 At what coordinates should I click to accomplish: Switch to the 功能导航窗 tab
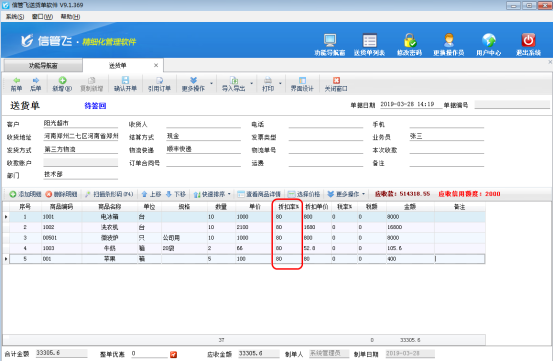[43, 66]
